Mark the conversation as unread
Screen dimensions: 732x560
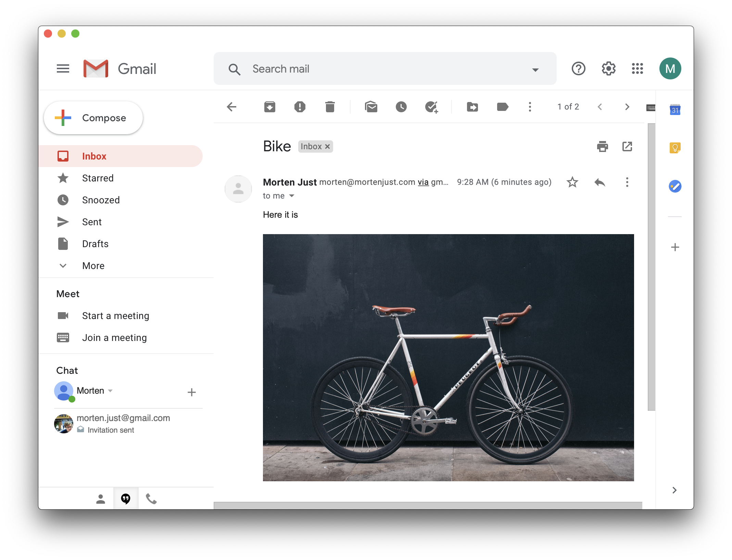click(x=371, y=107)
